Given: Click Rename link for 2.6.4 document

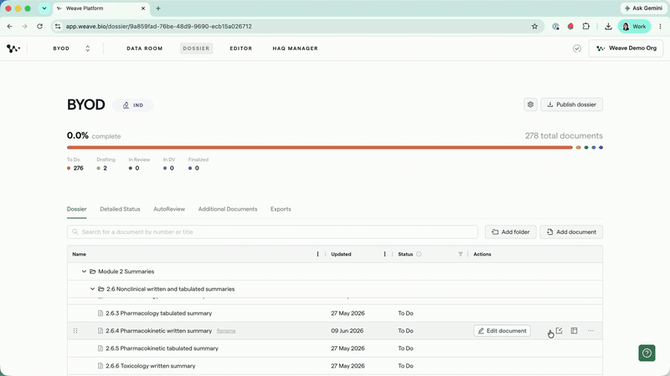Looking at the screenshot, I should (x=226, y=331).
